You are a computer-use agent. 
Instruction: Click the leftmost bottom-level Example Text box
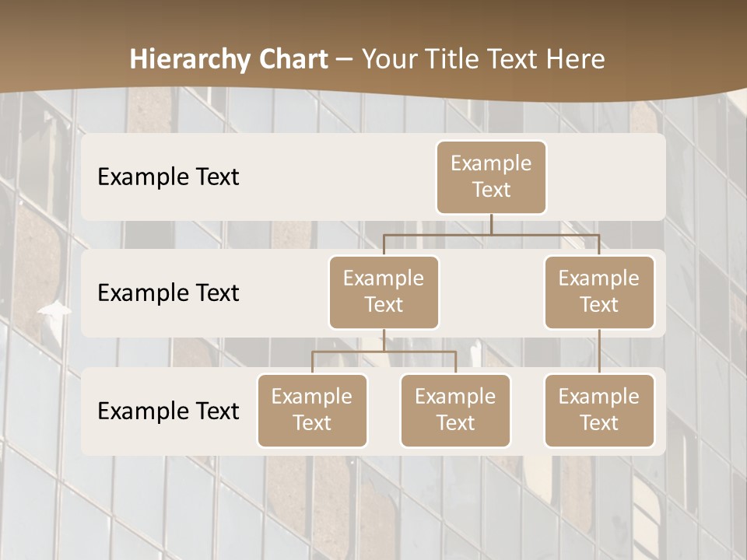[x=312, y=410]
